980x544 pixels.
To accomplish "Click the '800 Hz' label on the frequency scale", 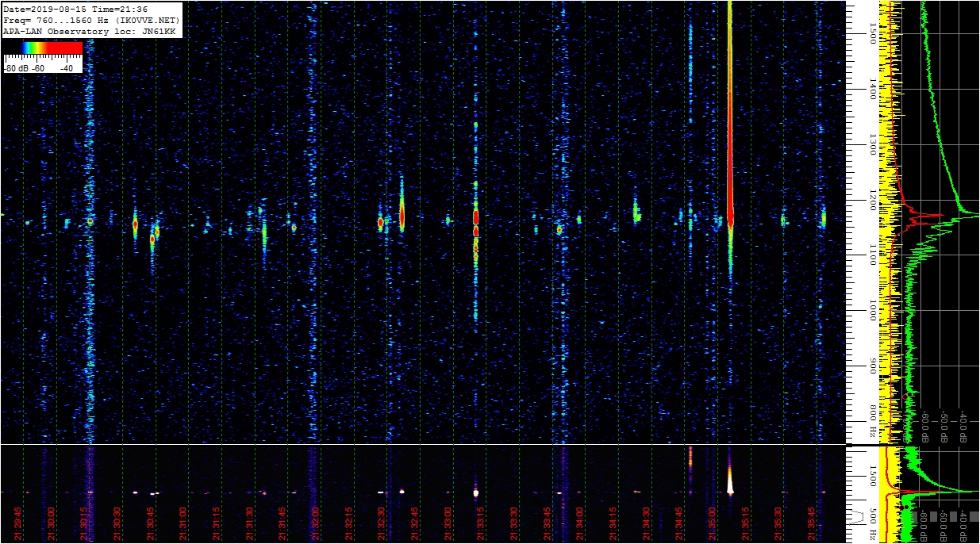I will pos(874,421).
